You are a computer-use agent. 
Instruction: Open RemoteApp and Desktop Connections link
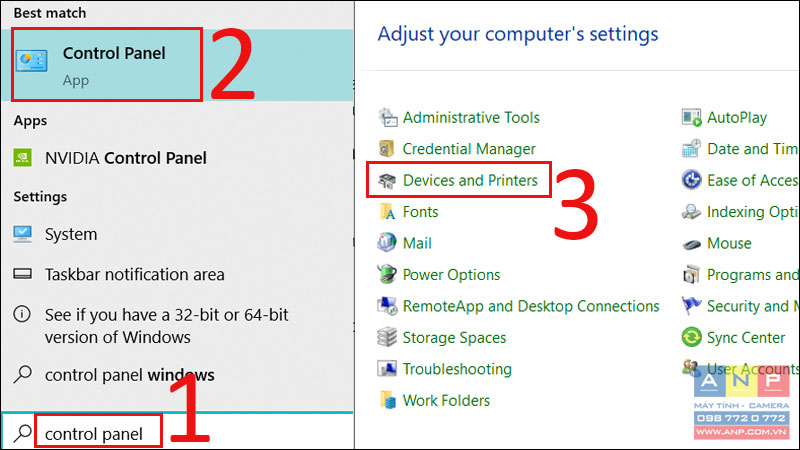tap(531, 306)
